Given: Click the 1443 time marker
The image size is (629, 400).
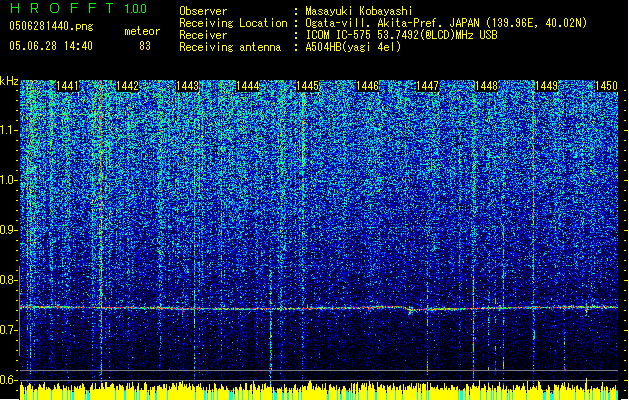Looking at the screenshot, I should [x=187, y=86].
